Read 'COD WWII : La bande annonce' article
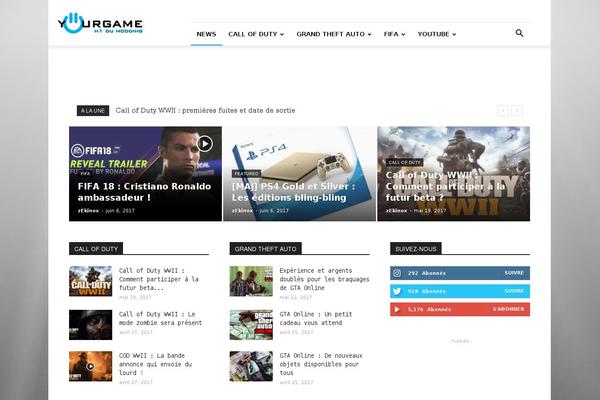 (155, 364)
